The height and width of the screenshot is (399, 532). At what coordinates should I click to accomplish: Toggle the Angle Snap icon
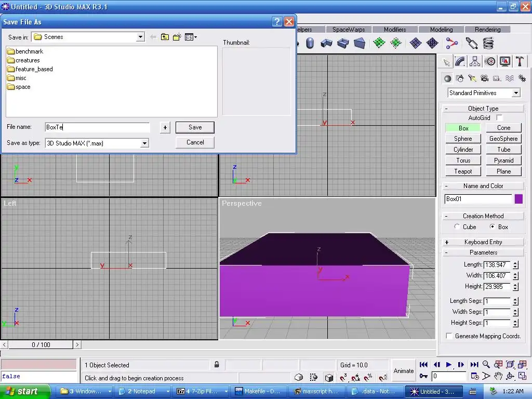point(355,377)
